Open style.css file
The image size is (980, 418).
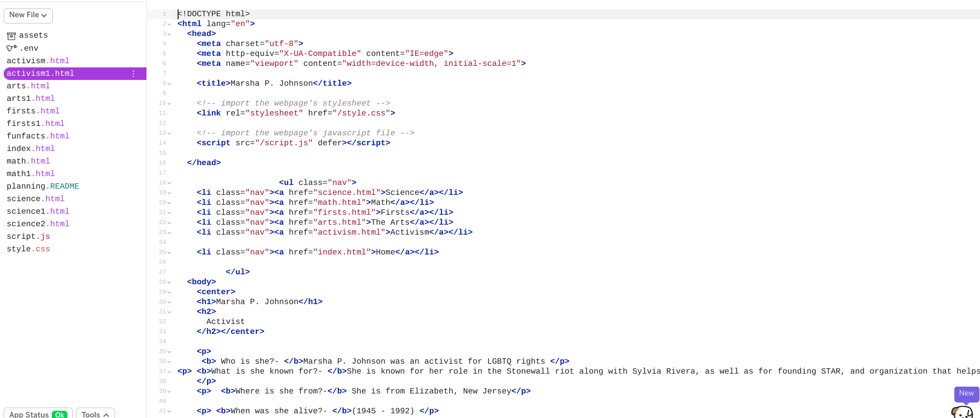28,249
